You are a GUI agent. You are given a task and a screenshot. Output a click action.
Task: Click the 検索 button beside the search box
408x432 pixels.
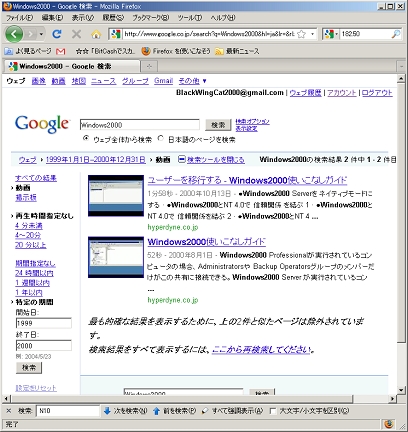coord(218,125)
